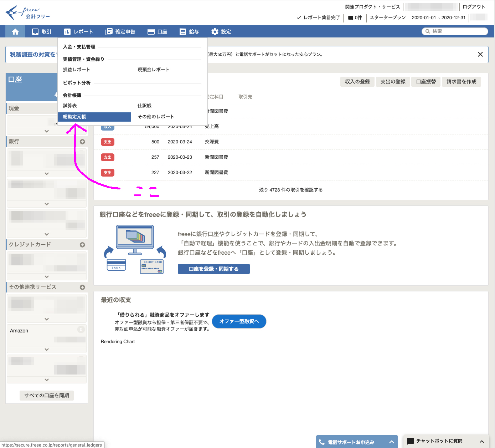Choose 試算表 in the 会計帳簿 section
The width and height of the screenshot is (495, 448).
pos(70,106)
